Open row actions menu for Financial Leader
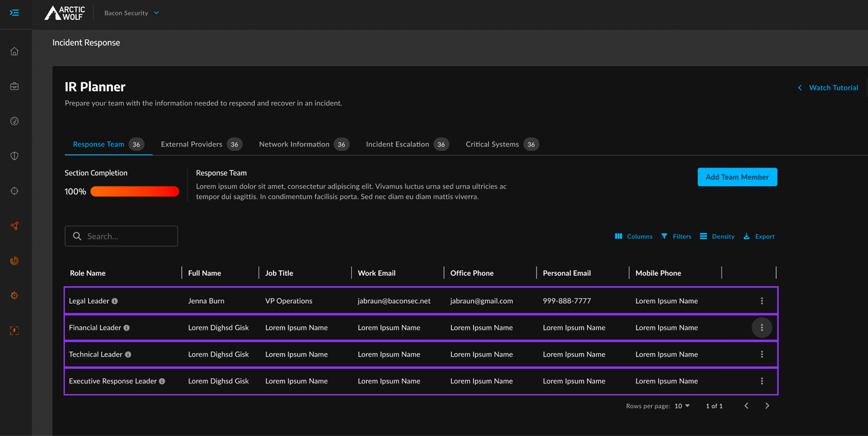 pyautogui.click(x=762, y=328)
